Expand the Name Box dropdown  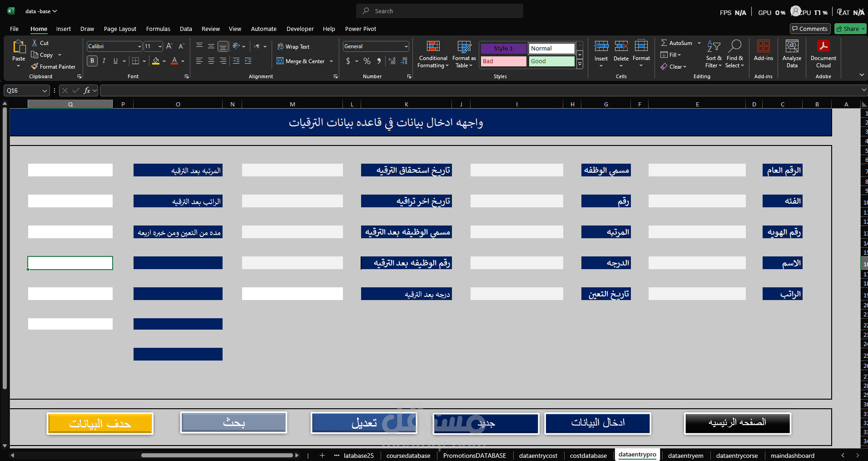pyautogui.click(x=45, y=91)
